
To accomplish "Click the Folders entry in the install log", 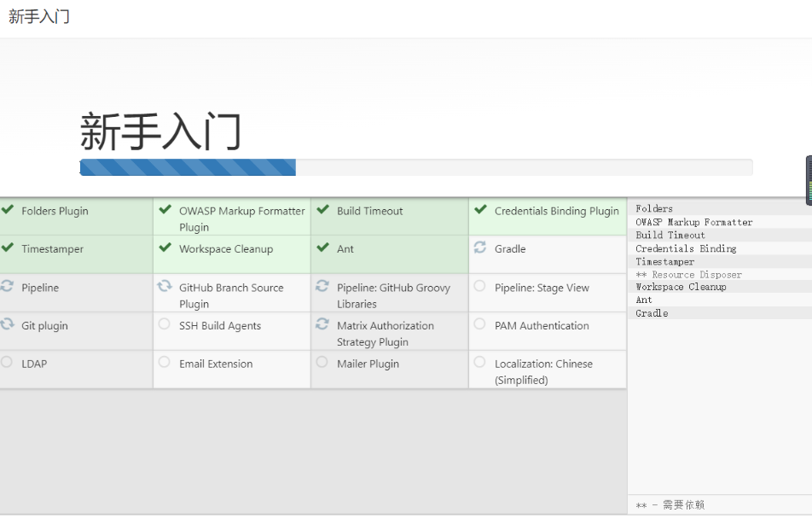I will click(x=654, y=208).
